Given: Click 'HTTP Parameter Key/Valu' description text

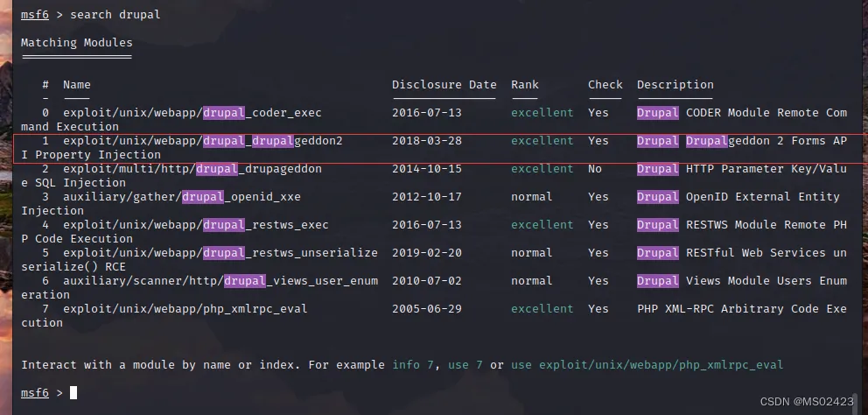Looking at the screenshot, I should coord(766,169).
